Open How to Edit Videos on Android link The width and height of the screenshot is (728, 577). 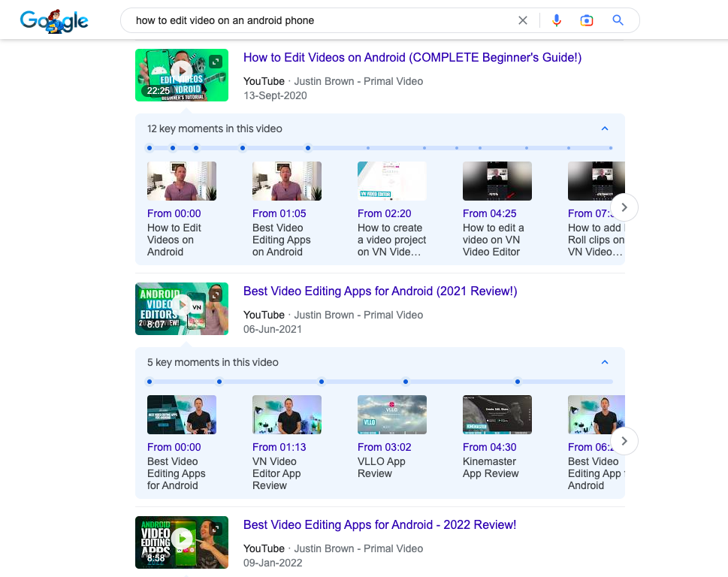point(412,58)
